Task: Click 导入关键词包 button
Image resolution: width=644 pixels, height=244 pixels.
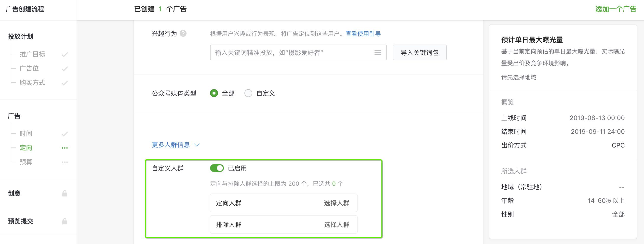Action: coord(419,52)
